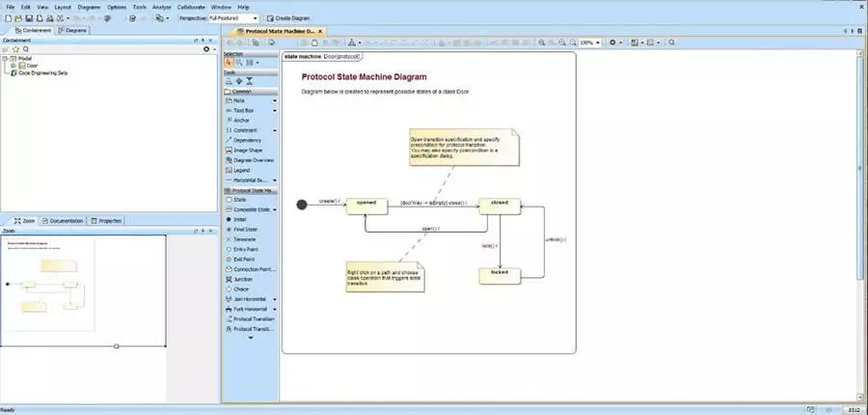Switch to the Containment tab
868x415 pixels.
(33, 31)
